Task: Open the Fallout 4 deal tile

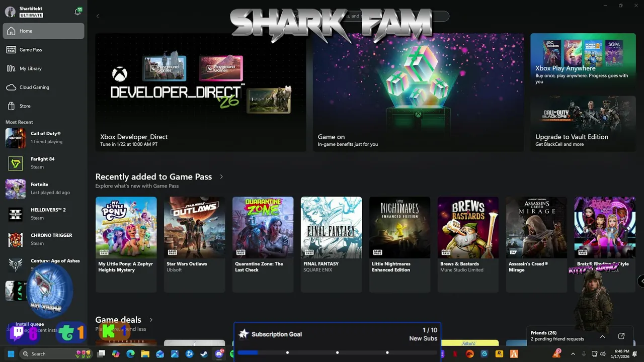Action: pyautogui.click(x=470, y=343)
